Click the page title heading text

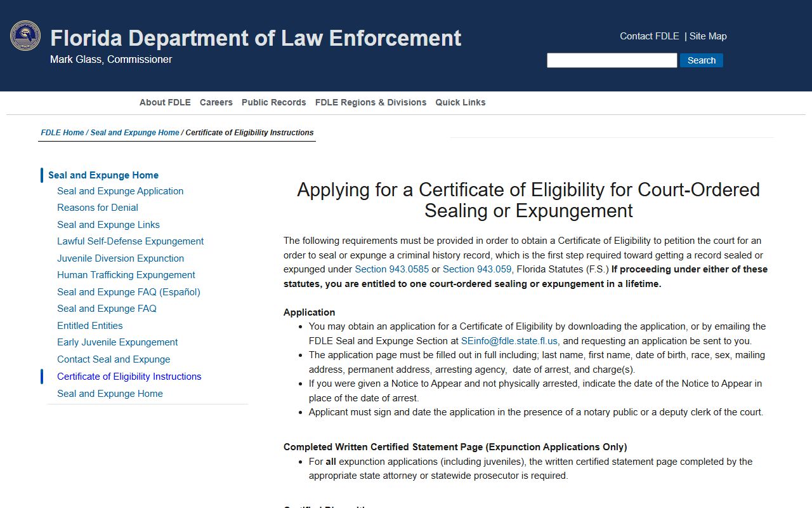528,200
